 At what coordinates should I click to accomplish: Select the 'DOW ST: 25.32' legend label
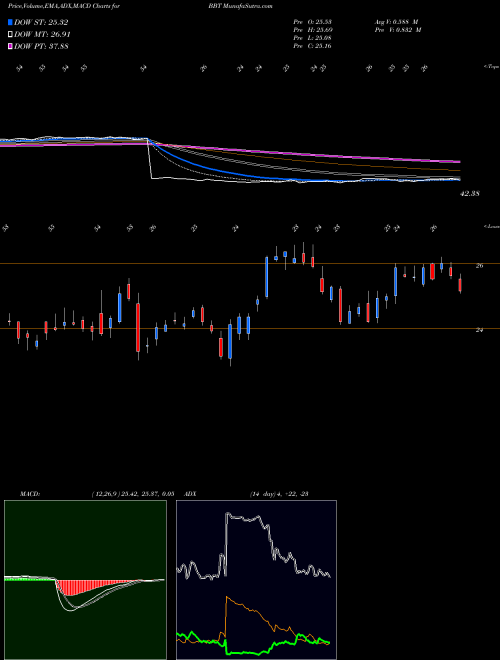click(x=41, y=22)
